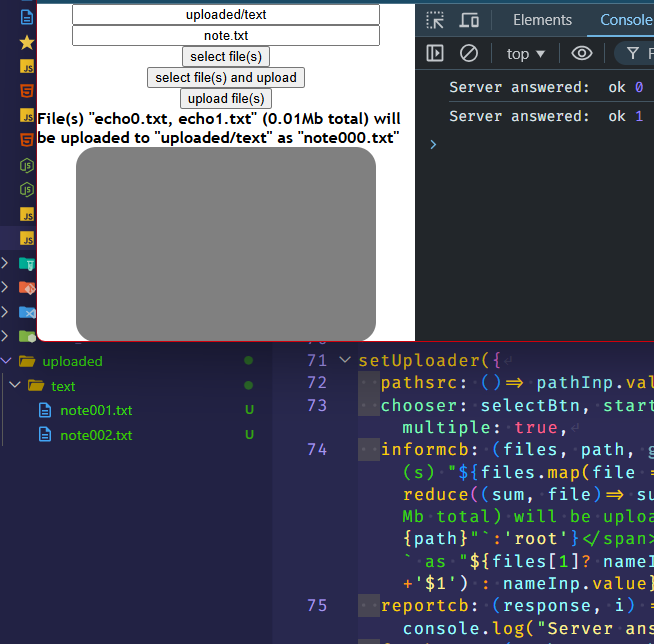Switch to the Console tab in DevTools
The image size is (654, 644).
click(626, 20)
